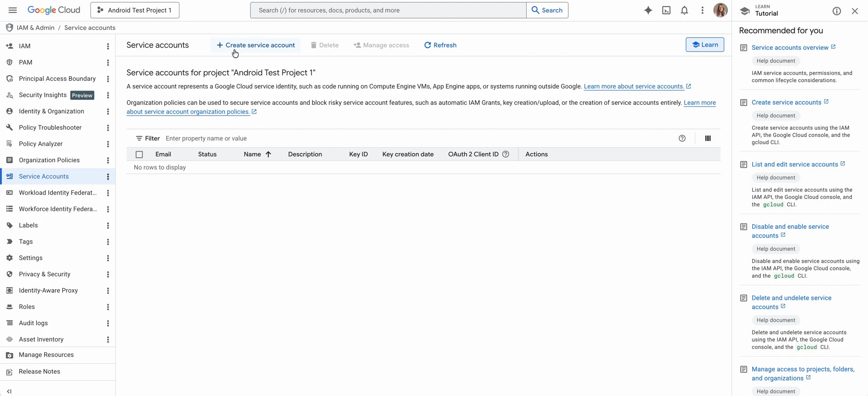Open Manage access to projects document link
The height and width of the screenshot is (396, 868).
pyautogui.click(x=803, y=374)
